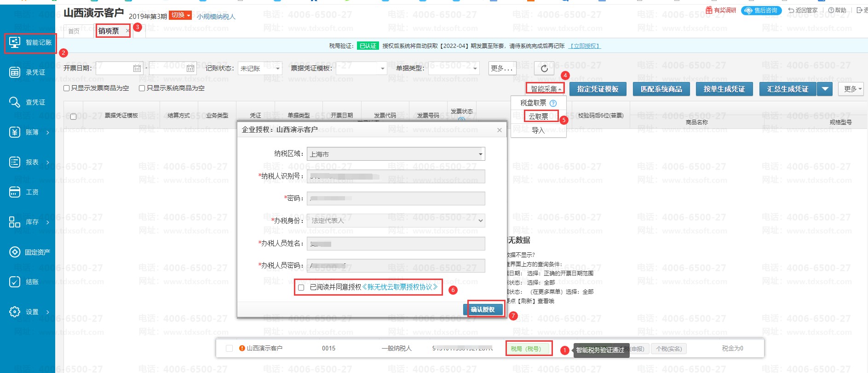Open the 账无忧云取票授权协议 link
The image size is (868, 373).
[400, 287]
